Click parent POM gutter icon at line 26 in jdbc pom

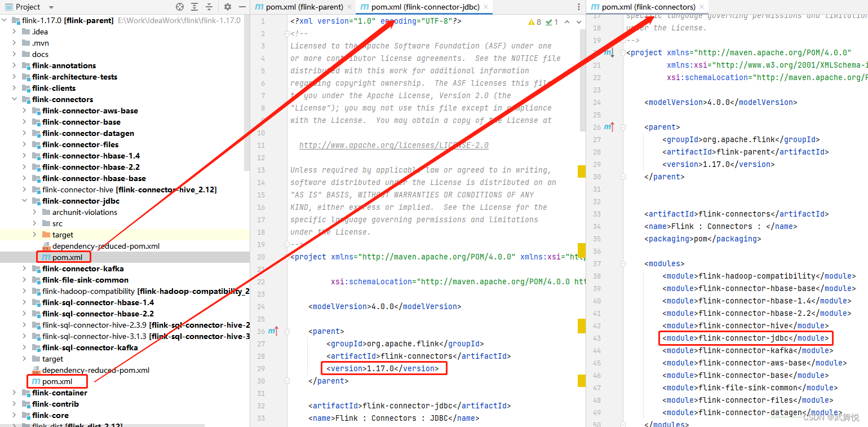coord(273,331)
